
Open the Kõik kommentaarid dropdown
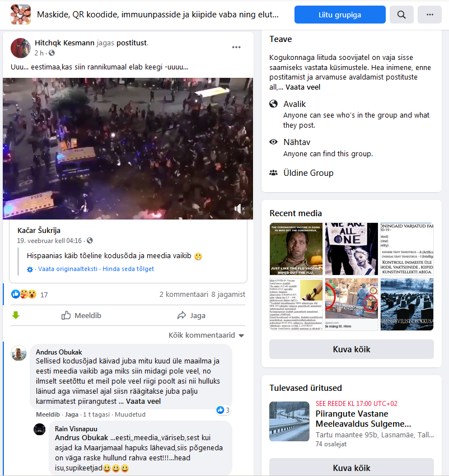(x=207, y=335)
